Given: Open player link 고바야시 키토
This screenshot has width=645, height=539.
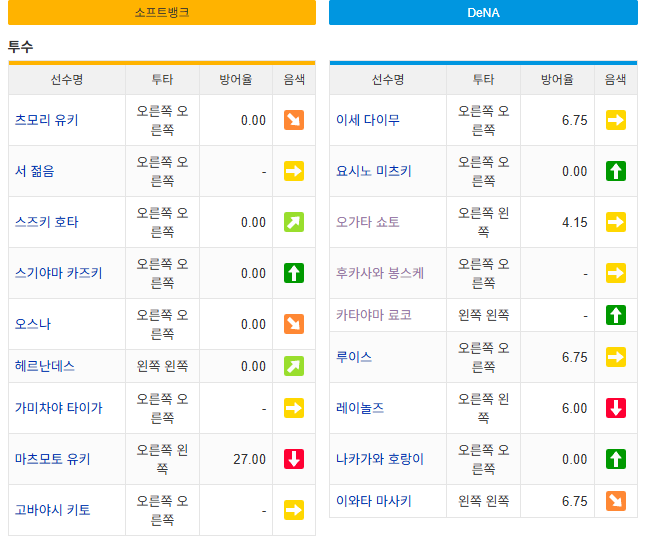Looking at the screenshot, I should tap(53, 510).
